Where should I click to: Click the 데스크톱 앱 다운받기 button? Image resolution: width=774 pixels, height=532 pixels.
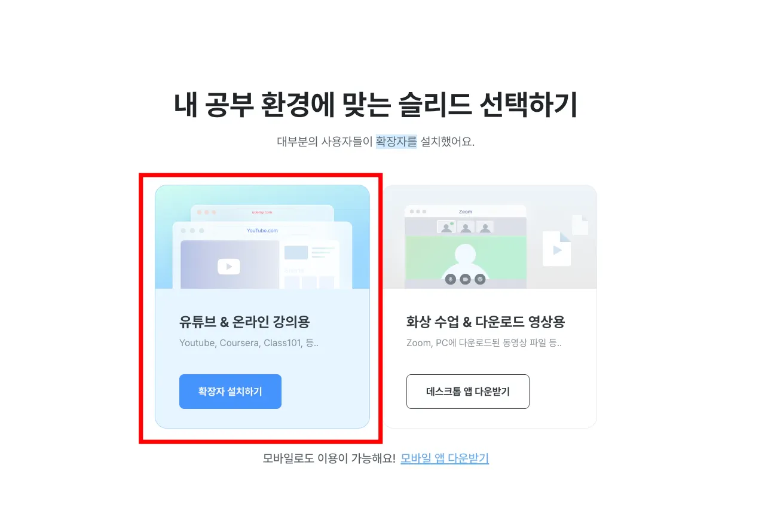tap(468, 392)
